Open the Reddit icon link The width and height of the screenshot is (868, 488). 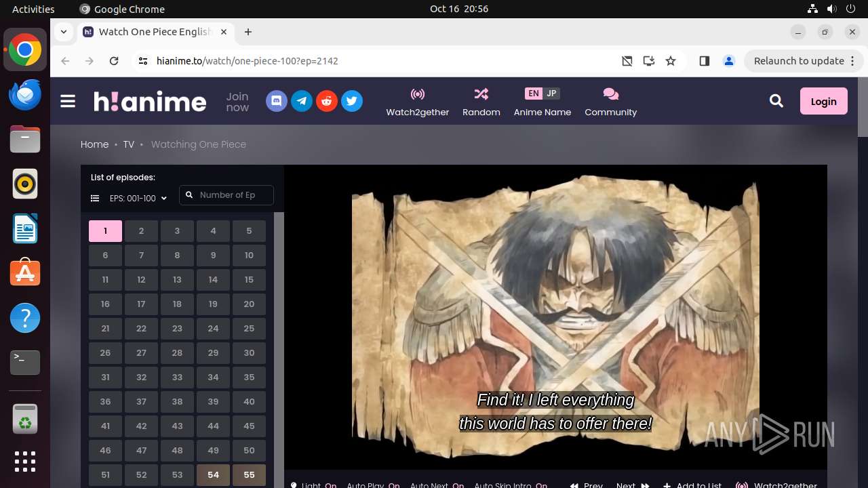click(x=327, y=102)
